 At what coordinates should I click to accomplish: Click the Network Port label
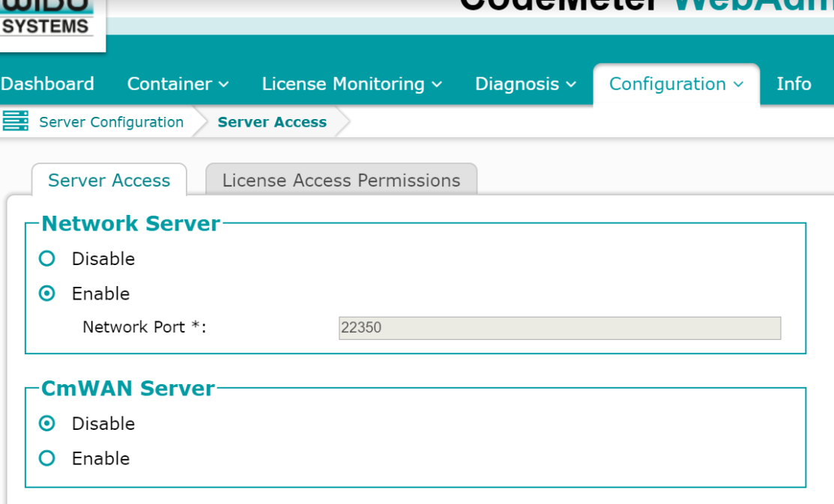click(144, 327)
